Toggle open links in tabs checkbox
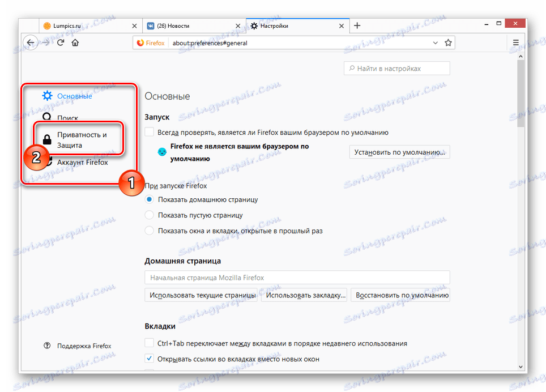Viewport: 546px width, 392px height. click(x=149, y=358)
